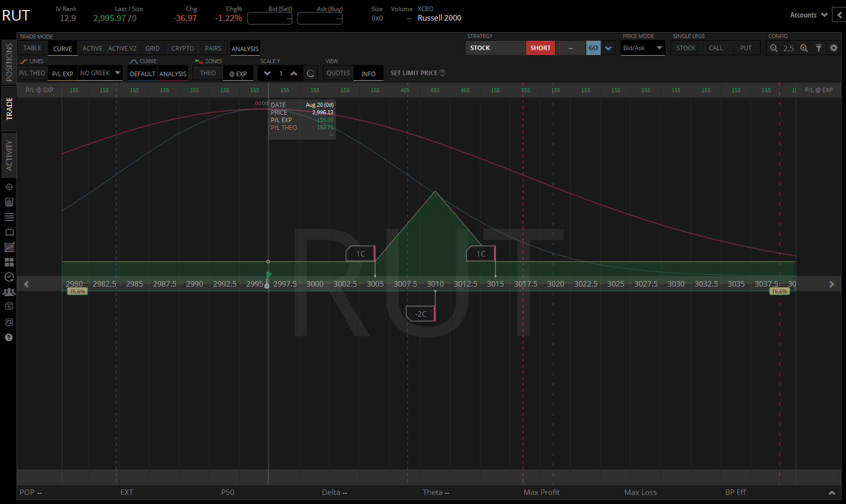Switch to PAIRS trade mode
This screenshot has width=846, height=504.
click(213, 49)
